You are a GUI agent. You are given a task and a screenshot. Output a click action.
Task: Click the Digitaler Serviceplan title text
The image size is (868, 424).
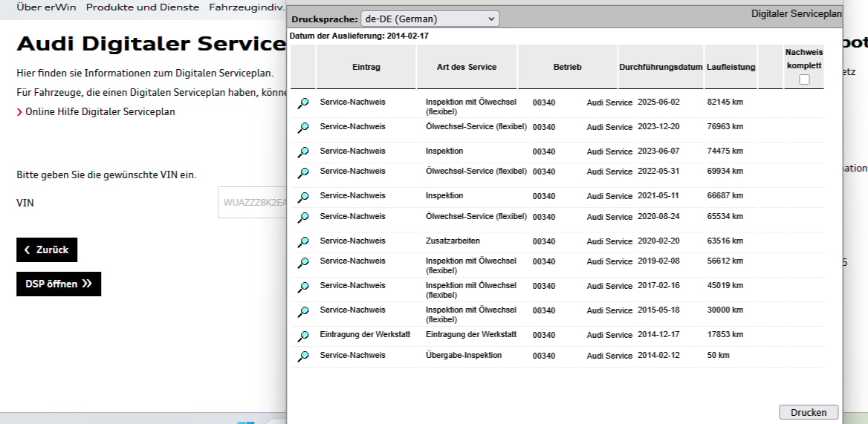[x=797, y=14]
